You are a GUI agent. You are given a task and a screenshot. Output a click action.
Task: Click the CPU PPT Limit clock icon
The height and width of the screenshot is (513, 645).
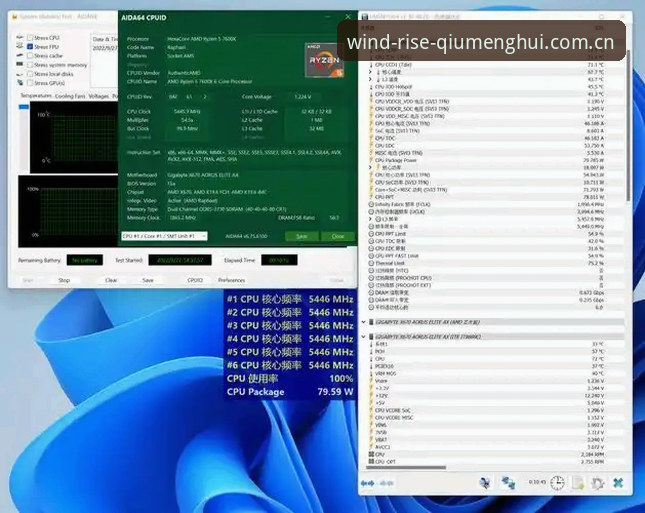pos(371,234)
